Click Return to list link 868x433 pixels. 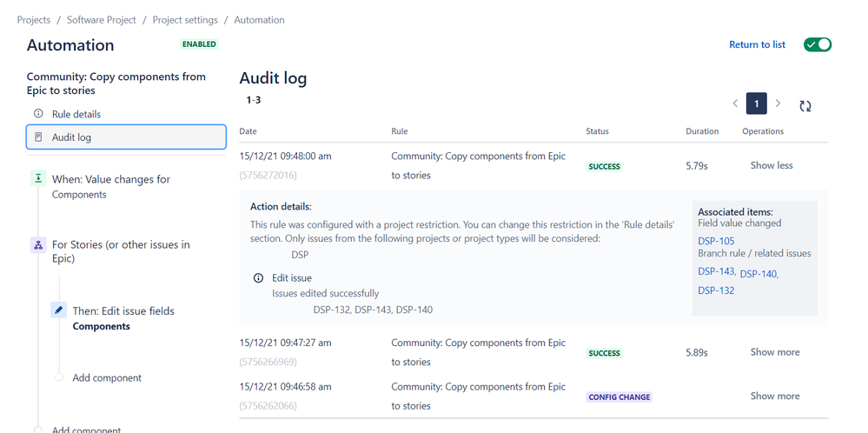tap(757, 45)
